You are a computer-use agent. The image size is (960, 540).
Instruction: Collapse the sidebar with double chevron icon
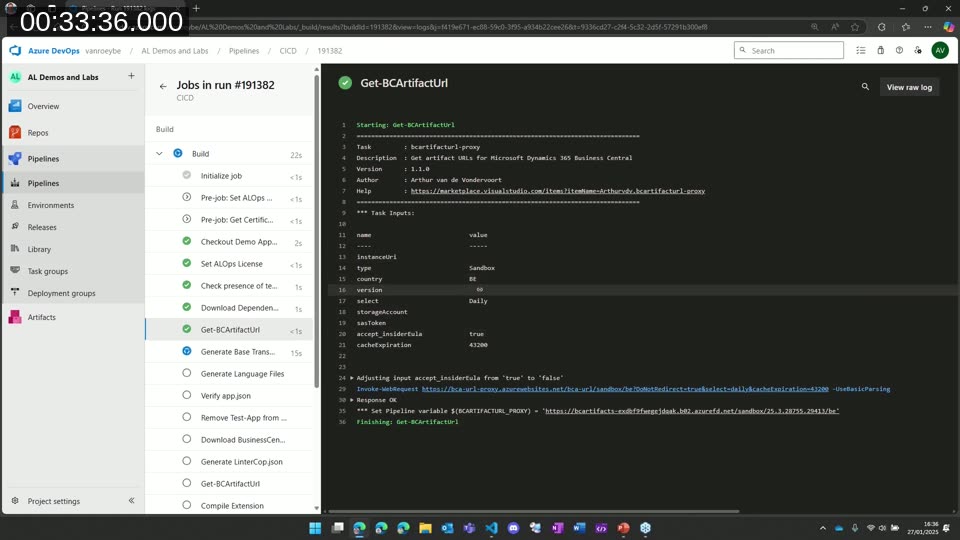click(x=131, y=501)
